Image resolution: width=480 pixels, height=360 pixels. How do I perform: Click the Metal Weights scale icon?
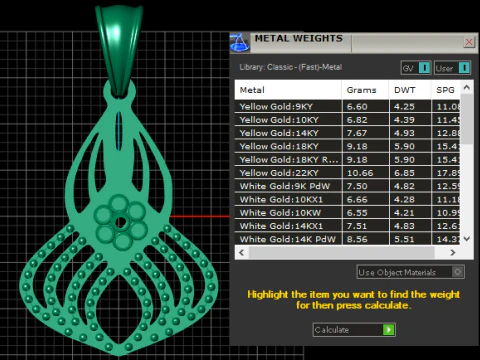point(240,43)
